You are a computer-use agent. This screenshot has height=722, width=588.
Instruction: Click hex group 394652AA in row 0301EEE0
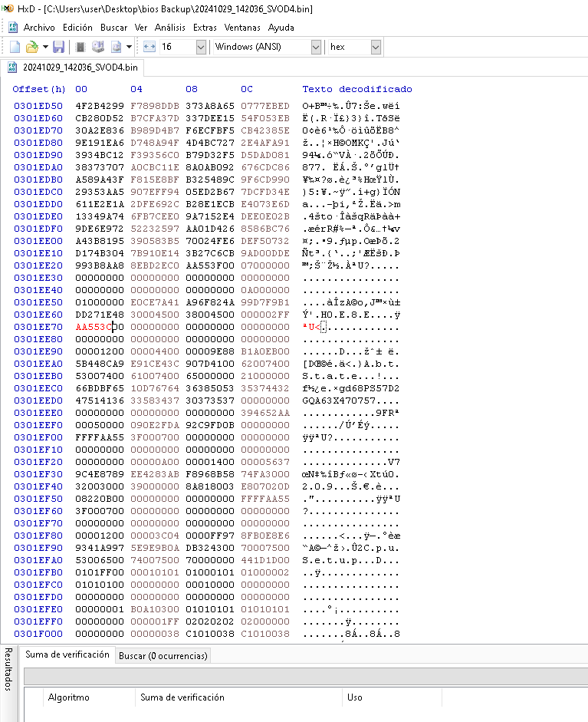[265, 413]
